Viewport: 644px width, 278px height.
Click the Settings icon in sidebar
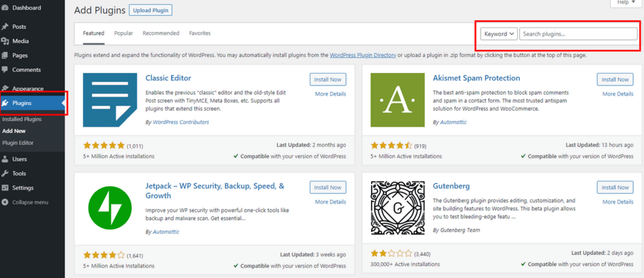tap(5, 188)
